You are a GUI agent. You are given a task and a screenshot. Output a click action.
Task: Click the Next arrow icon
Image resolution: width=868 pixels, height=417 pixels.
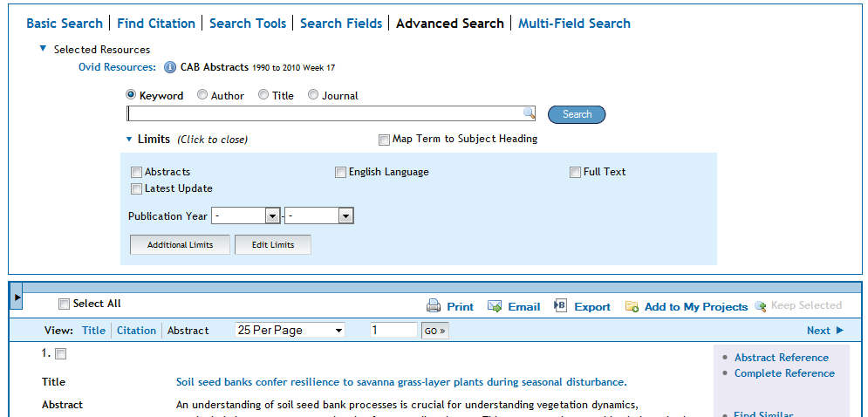[x=839, y=331]
